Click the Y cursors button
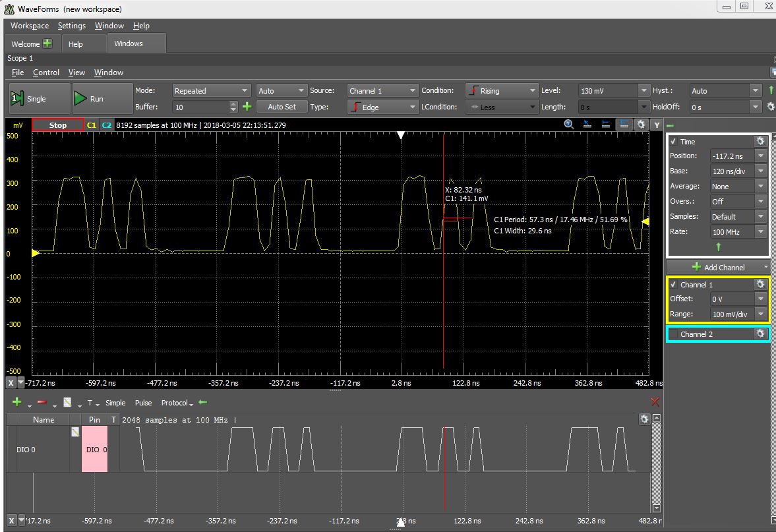This screenshot has width=776, height=532. coord(657,125)
